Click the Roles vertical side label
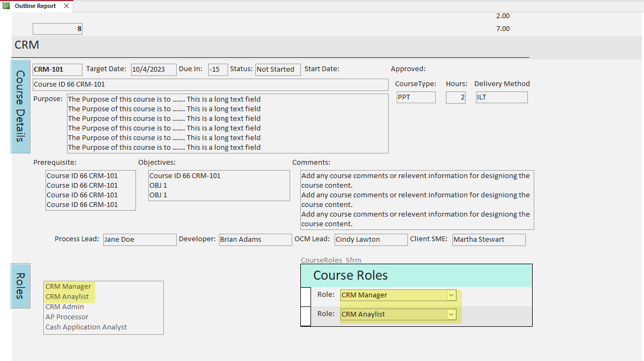644x361 pixels. (x=21, y=286)
